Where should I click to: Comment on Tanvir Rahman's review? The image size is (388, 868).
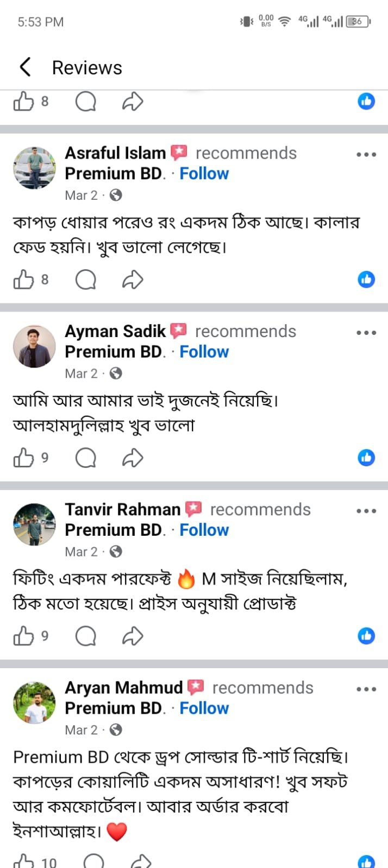click(x=85, y=636)
